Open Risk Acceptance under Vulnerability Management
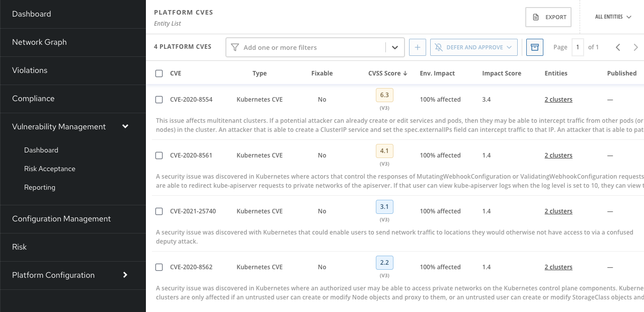Viewport: 644px width, 312px height. tap(49, 169)
